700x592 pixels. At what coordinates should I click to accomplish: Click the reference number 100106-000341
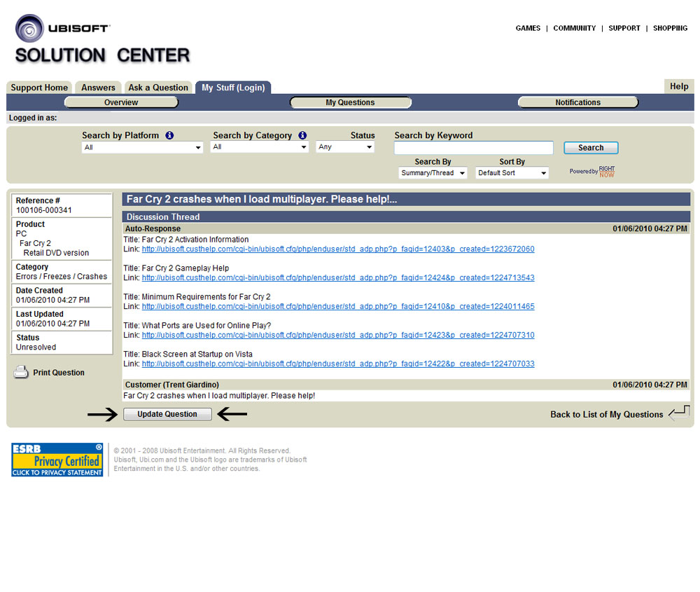click(x=43, y=210)
